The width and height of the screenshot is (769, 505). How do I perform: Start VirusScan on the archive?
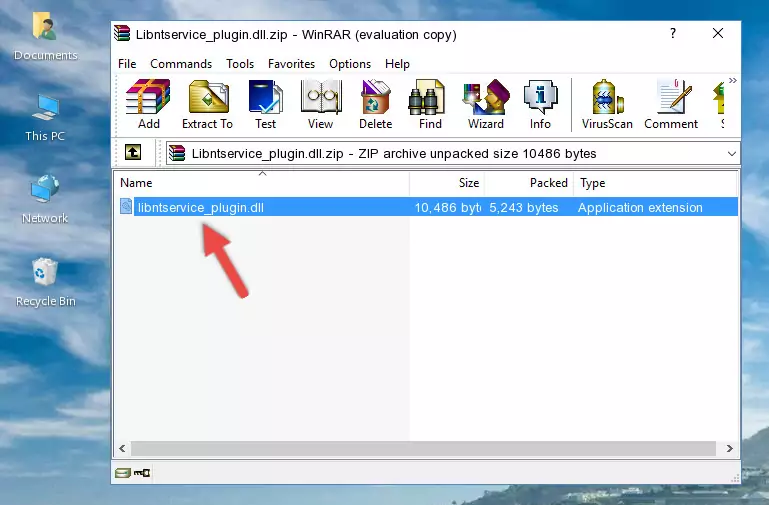coord(607,104)
